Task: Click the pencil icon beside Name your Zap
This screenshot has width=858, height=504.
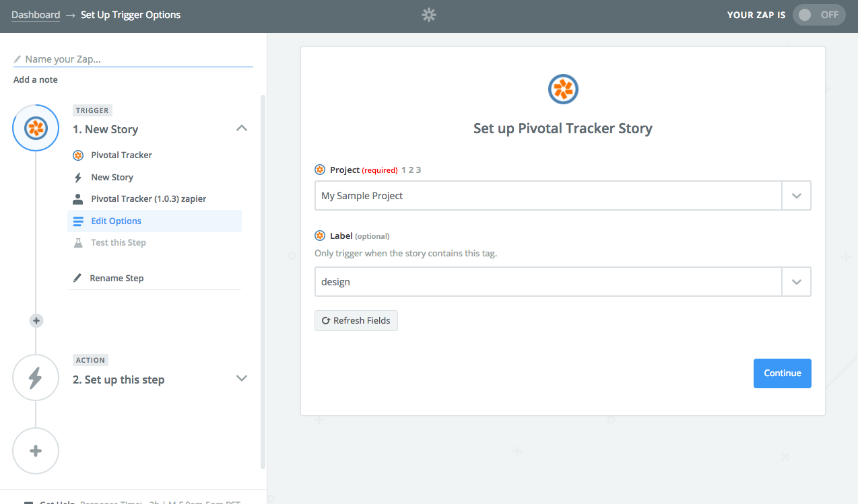Action: 18,59
